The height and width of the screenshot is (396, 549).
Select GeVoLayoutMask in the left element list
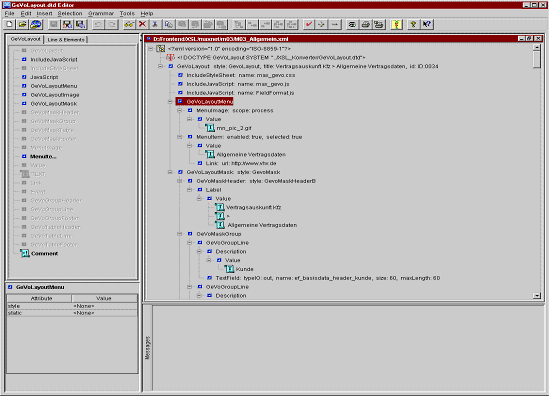pos(54,104)
